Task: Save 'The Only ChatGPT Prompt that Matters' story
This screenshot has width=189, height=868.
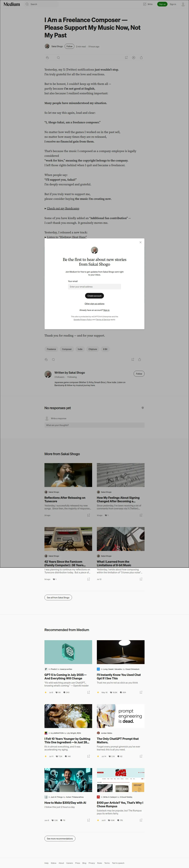Action: point(141,756)
